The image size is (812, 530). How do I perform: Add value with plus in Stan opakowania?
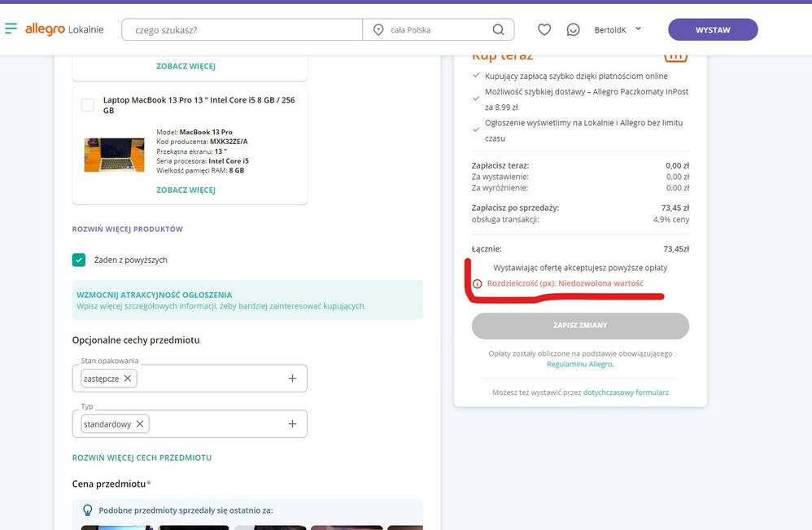click(x=293, y=379)
